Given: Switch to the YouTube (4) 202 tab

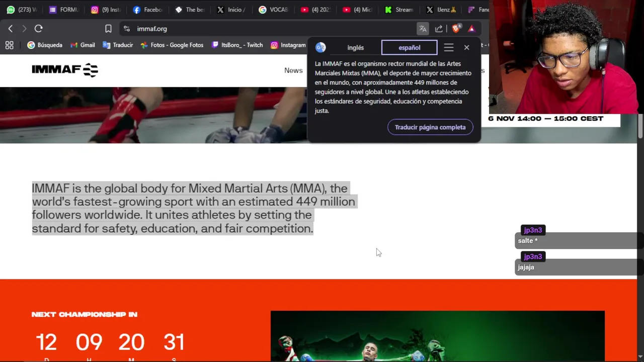Looking at the screenshot, I should pyautogui.click(x=314, y=10).
